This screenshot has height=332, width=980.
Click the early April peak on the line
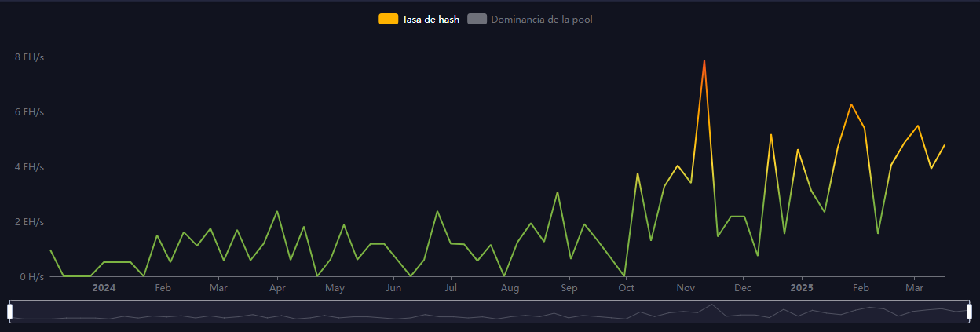point(277,211)
